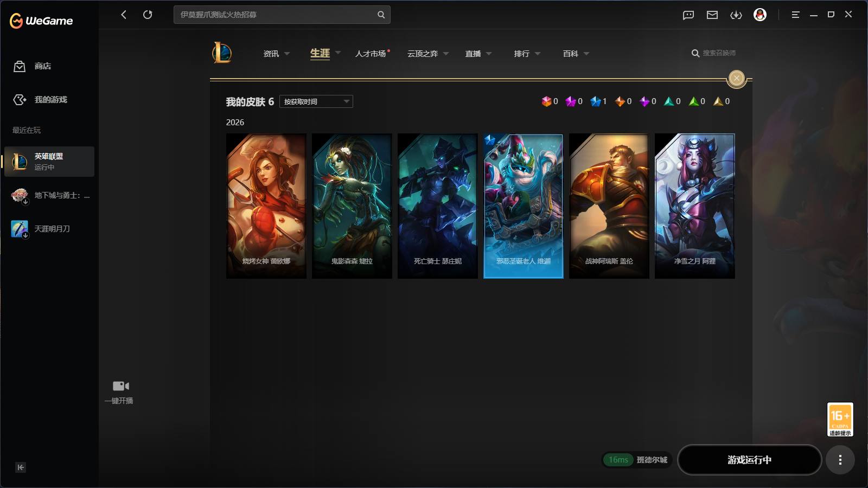Viewport: 868px width, 488px height.
Task: Expand the 直播 dropdown arrow
Action: (x=489, y=54)
